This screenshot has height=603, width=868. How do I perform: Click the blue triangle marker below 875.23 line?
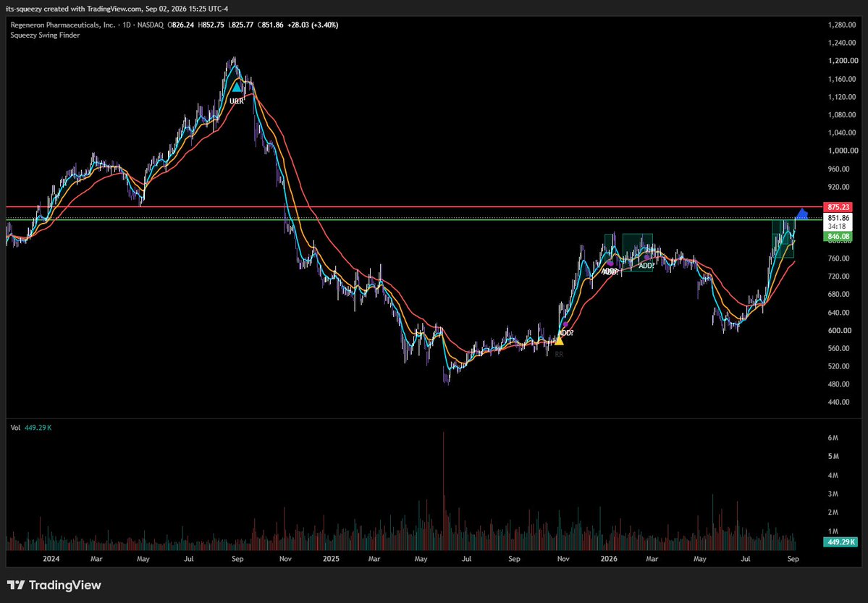click(x=802, y=213)
